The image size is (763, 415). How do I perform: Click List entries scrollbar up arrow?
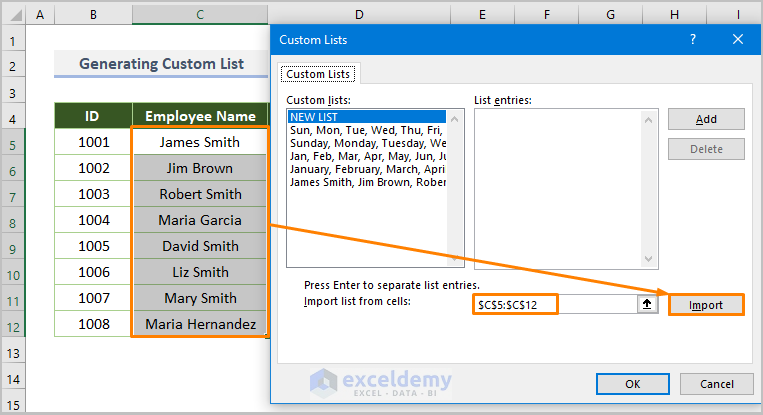[648, 120]
